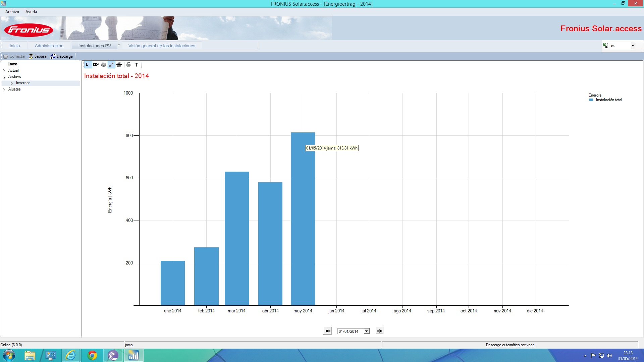Click the T table view icon

pyautogui.click(x=137, y=65)
